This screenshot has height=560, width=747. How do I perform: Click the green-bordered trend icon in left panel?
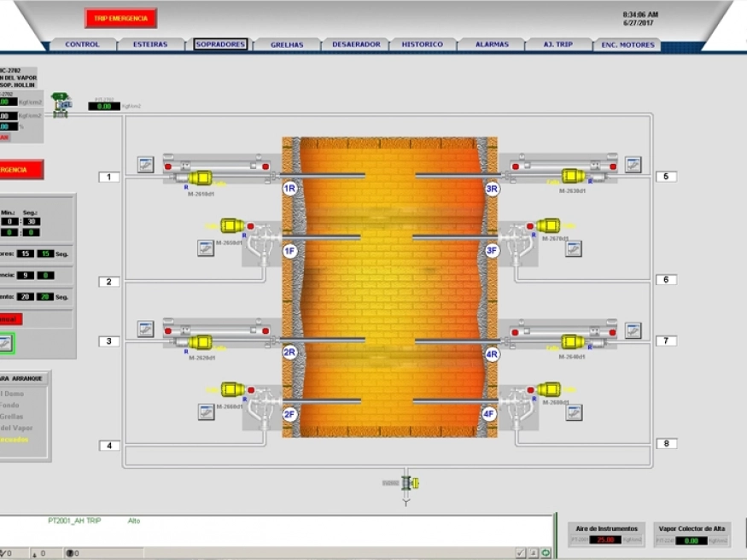5,343
